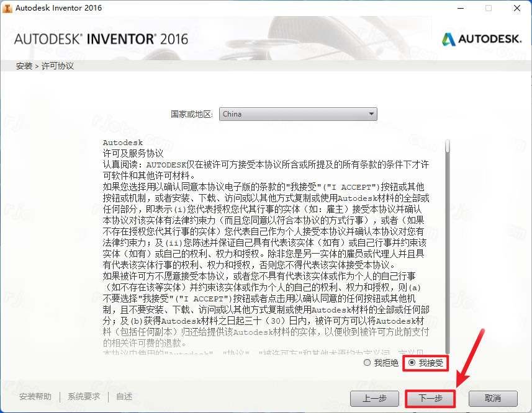
Task: Click the license agreement scrollbar thumb
Action: (448, 146)
